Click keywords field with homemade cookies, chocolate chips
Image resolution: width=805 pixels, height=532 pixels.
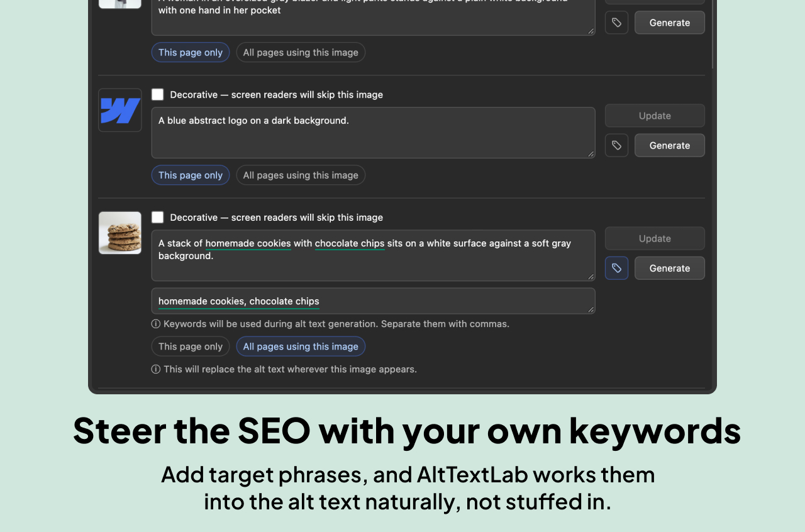(x=373, y=301)
